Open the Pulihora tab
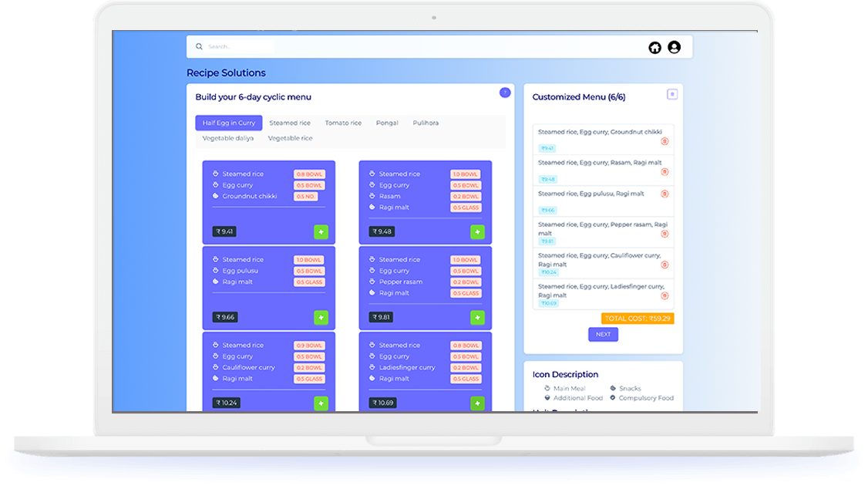868x486 pixels. point(426,123)
